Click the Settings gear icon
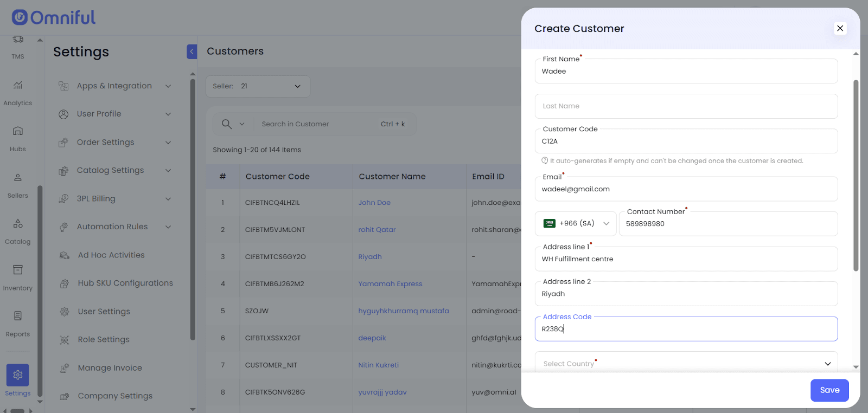 point(18,375)
